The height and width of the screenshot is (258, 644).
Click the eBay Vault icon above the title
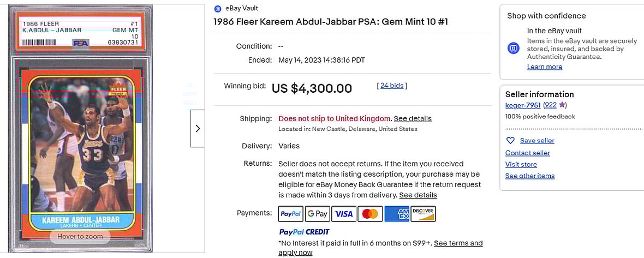(218, 8)
